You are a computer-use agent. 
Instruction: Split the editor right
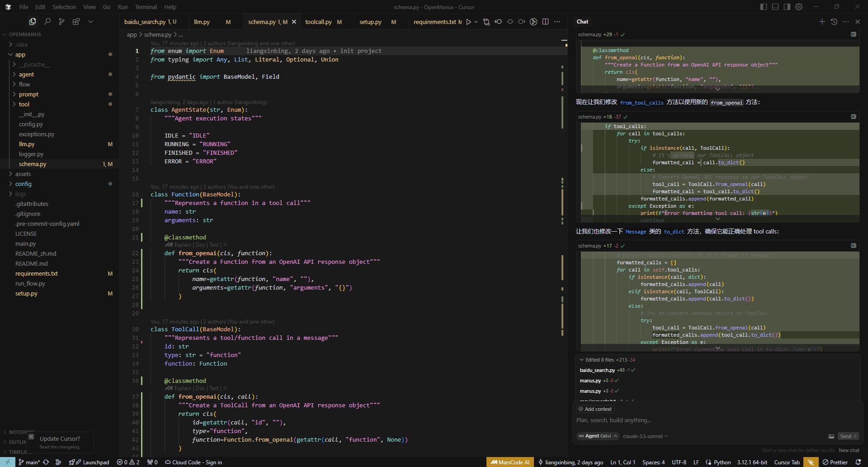pyautogui.click(x=545, y=22)
